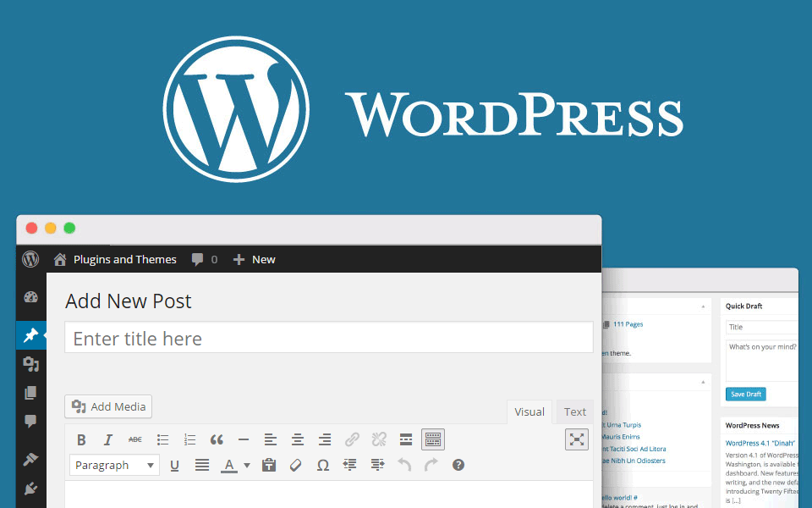This screenshot has height=508, width=812.
Task: Select the Posts pin icon in sidebar
Action: tap(30, 335)
